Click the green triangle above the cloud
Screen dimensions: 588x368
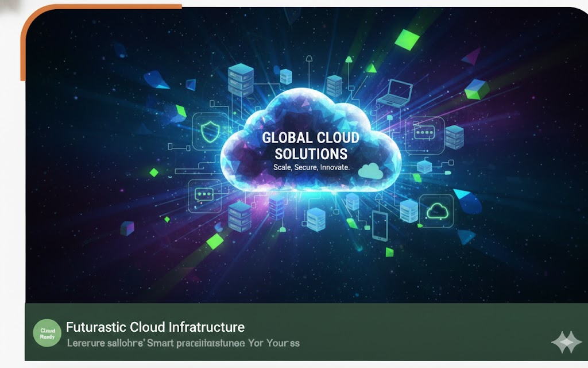click(x=372, y=68)
